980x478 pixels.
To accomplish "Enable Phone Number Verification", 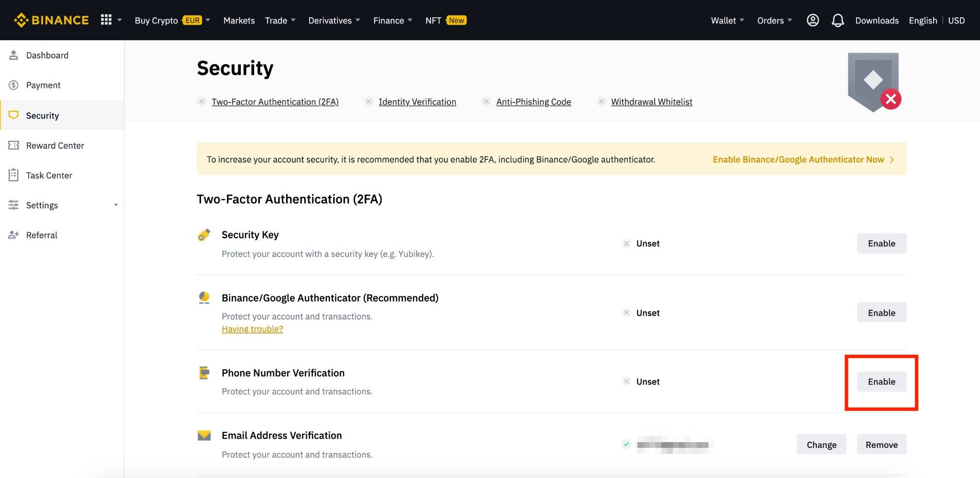I will (881, 381).
